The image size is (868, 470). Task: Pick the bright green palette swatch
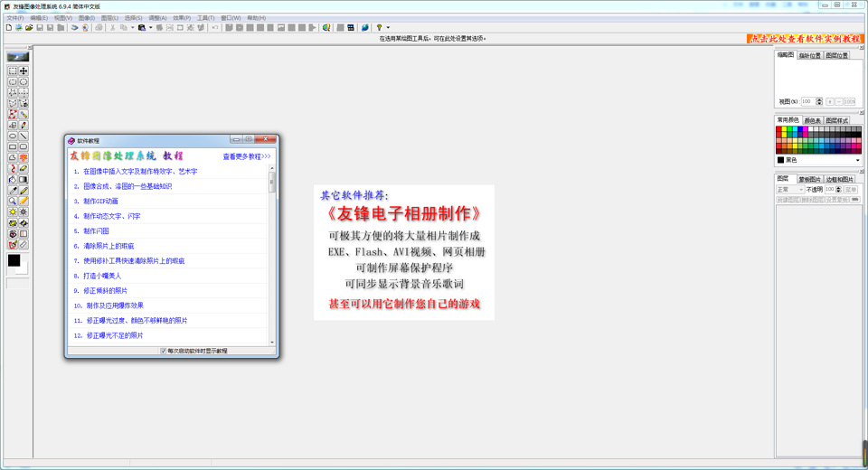[789, 129]
